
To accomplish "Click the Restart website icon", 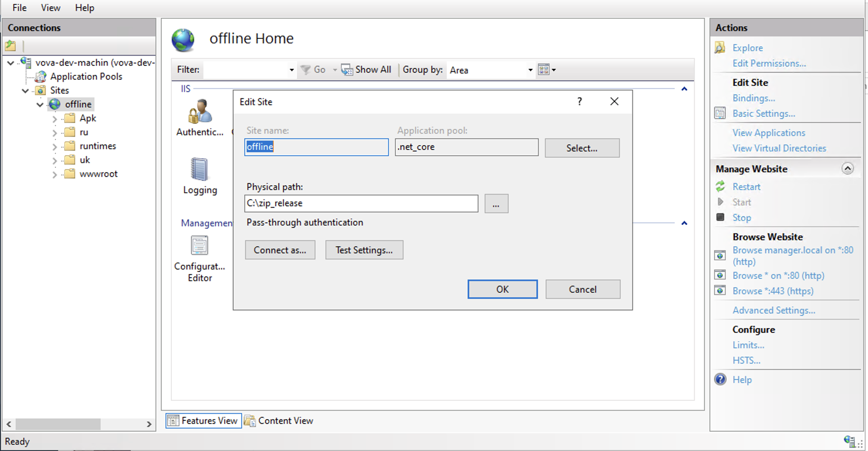I will point(720,187).
